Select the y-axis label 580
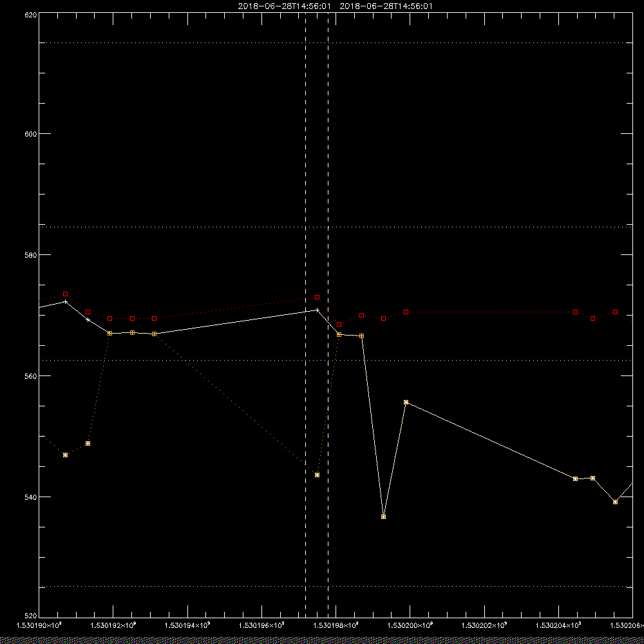 tap(31, 254)
